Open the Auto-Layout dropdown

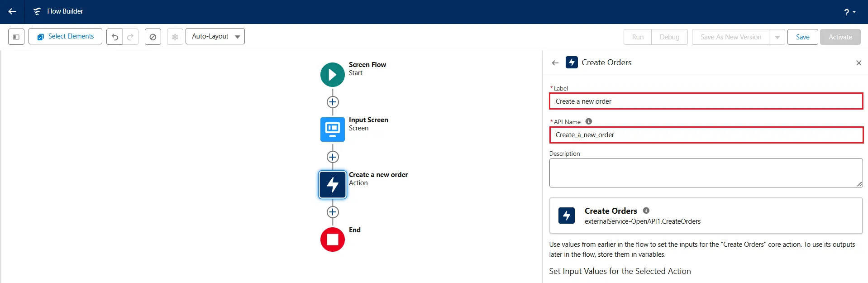click(x=215, y=36)
